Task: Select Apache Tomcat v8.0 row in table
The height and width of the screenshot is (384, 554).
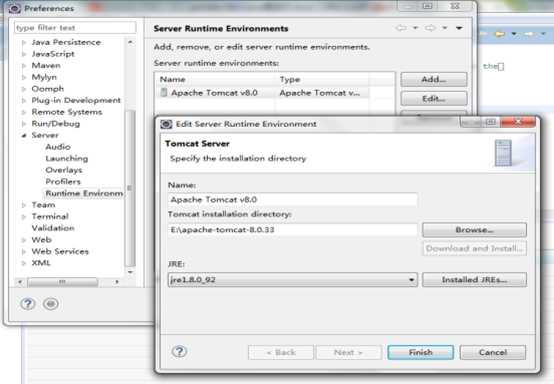Action: [263, 93]
